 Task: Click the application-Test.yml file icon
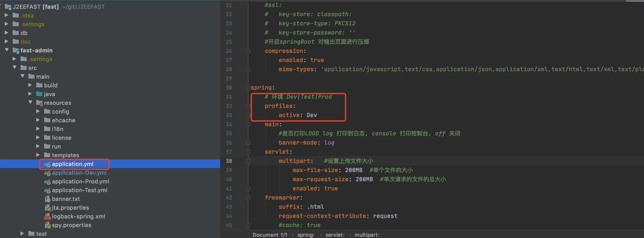pyautogui.click(x=47, y=190)
